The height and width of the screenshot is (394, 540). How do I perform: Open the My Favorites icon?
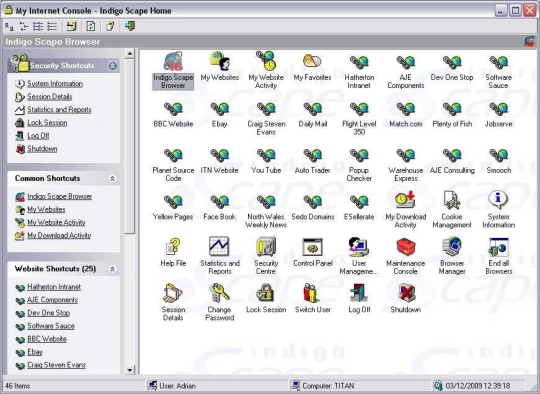[312, 62]
